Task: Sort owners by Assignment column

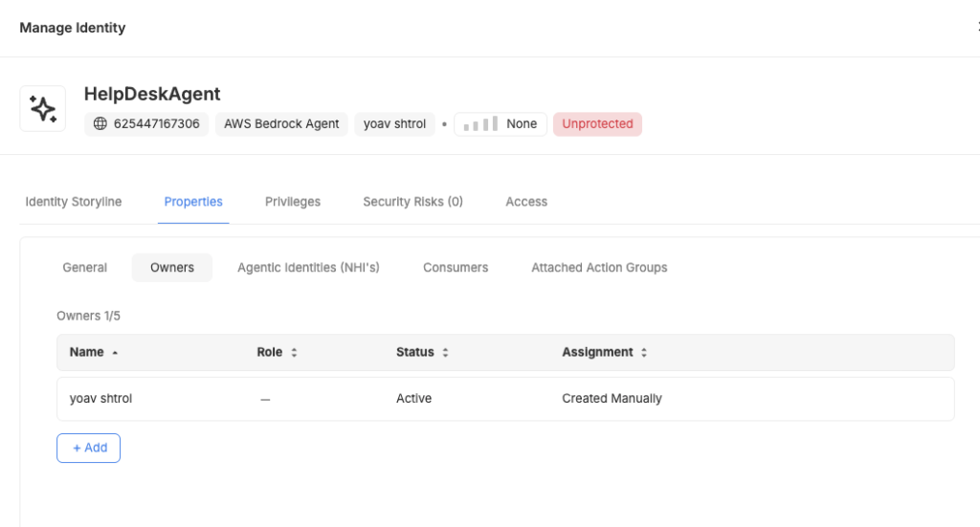Action: (644, 353)
